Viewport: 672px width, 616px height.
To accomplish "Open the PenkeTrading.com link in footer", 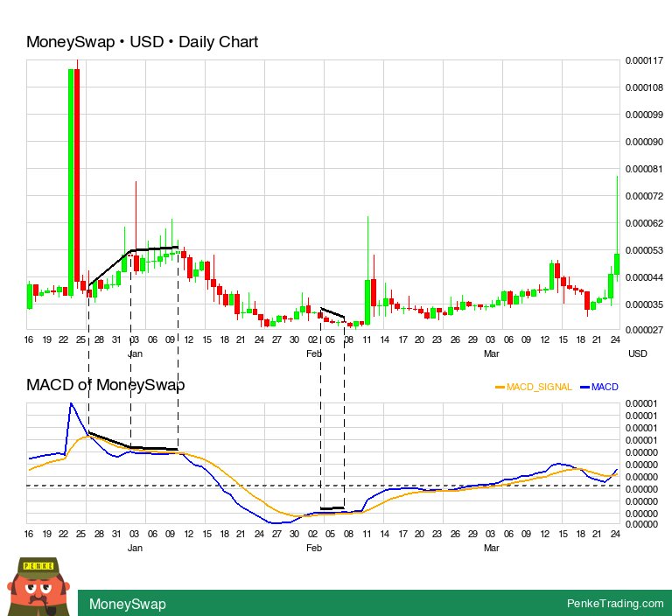I will [615, 604].
